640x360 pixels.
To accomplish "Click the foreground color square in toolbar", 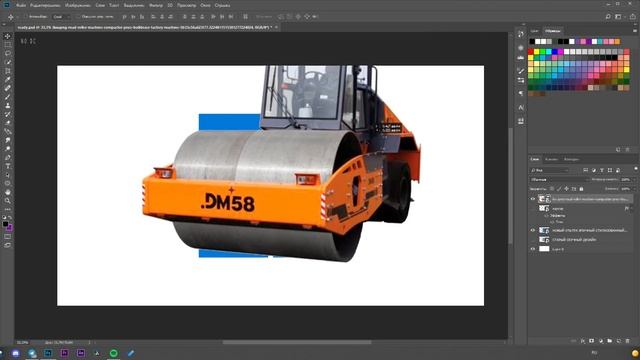I will pos(5,224).
